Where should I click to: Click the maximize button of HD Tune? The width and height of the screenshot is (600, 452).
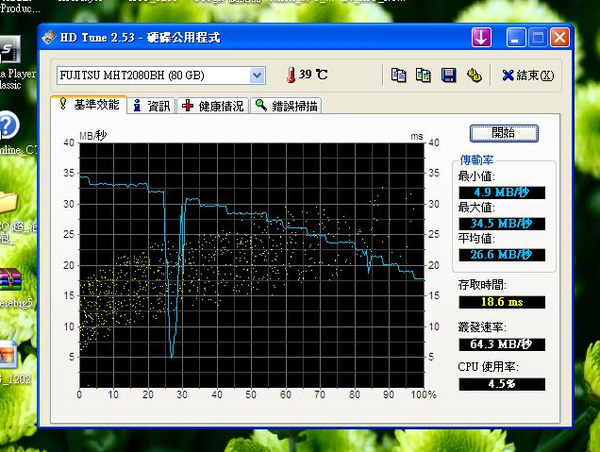[538, 38]
